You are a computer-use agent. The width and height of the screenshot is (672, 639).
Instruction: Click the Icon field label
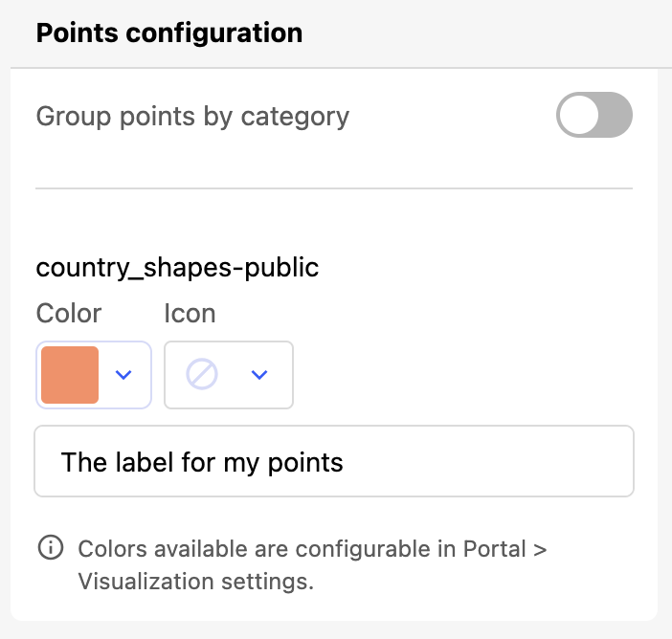coord(190,313)
